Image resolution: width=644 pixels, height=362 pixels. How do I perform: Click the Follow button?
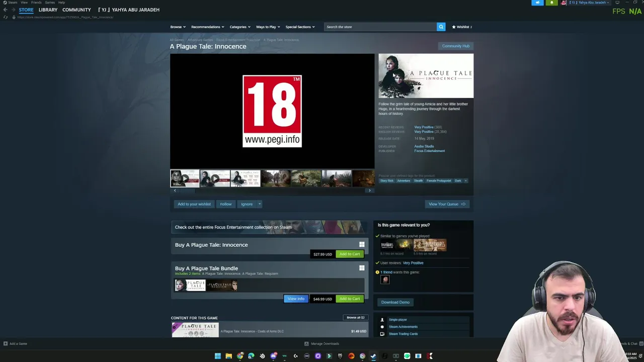coord(226,204)
